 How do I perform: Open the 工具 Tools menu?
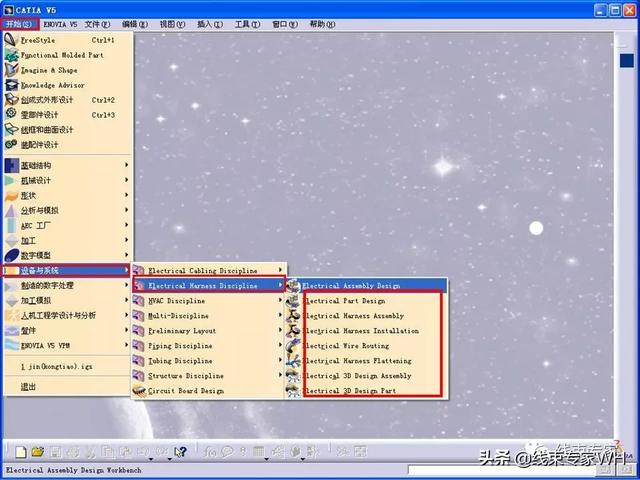click(247, 24)
